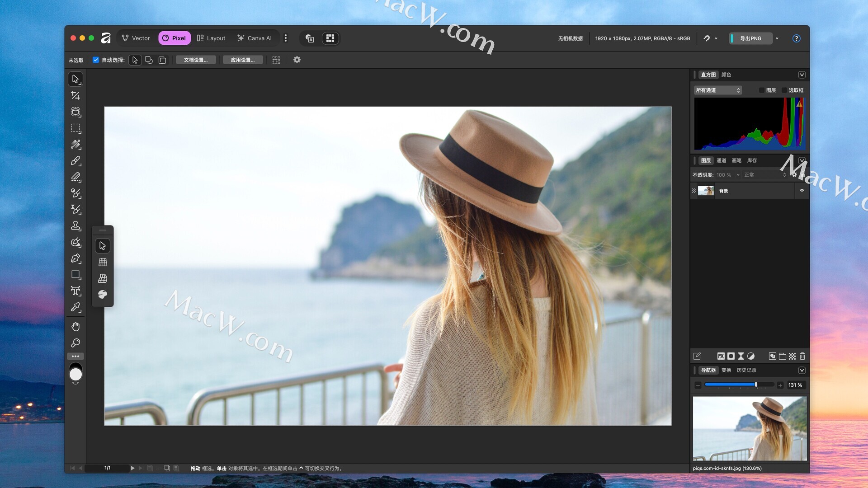
Task: Open the 正常 blend mode dropdown
Action: coord(764,175)
